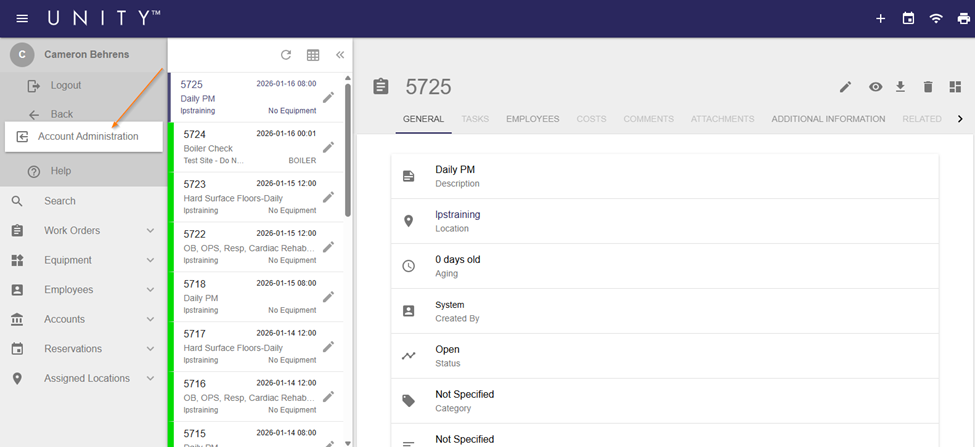This screenshot has height=447, width=975.
Task: Open the Additional Information tab
Action: (x=828, y=119)
